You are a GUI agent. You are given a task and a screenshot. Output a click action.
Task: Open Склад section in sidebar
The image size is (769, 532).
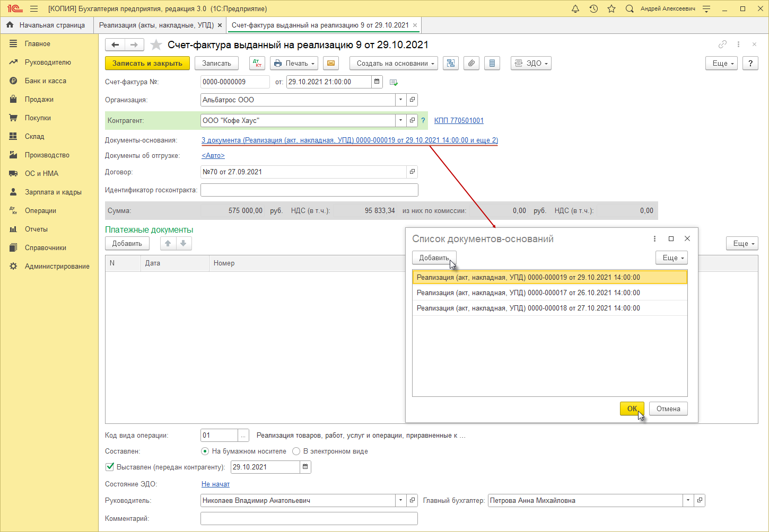click(x=34, y=137)
